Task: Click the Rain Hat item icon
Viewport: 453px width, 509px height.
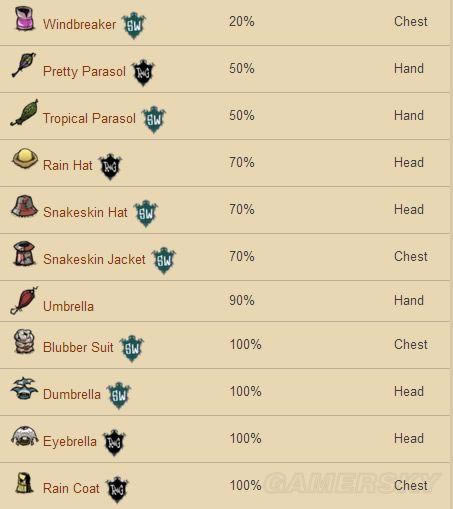Action: click(25, 159)
